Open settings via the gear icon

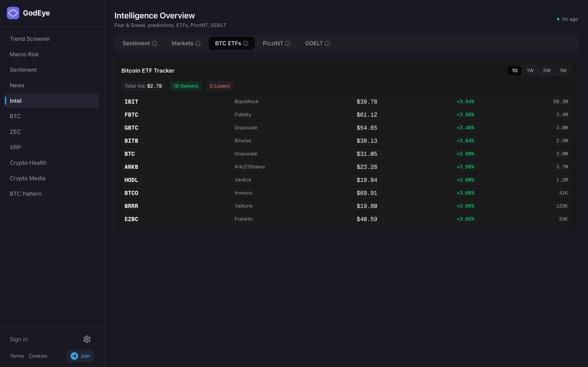point(87,339)
